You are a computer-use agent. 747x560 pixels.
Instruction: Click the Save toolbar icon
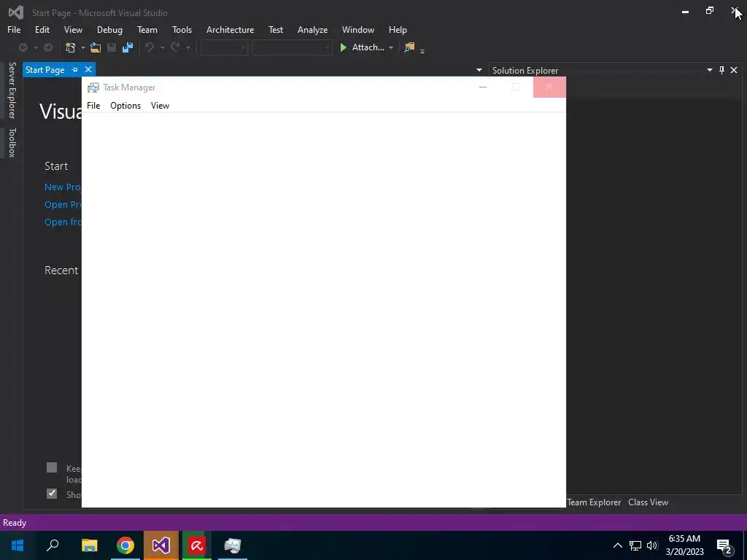(112, 47)
